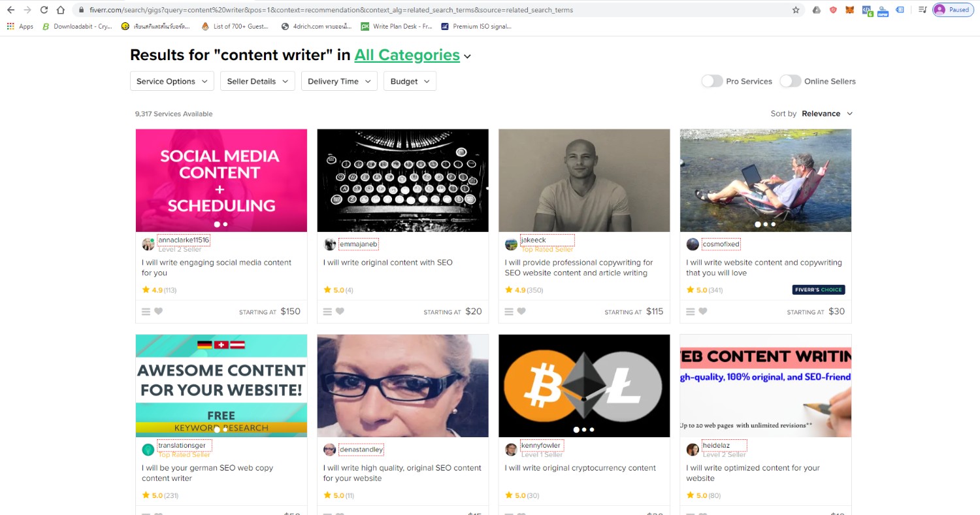Reload the page with the refresh icon
This screenshot has width=980, height=515.
[44, 10]
